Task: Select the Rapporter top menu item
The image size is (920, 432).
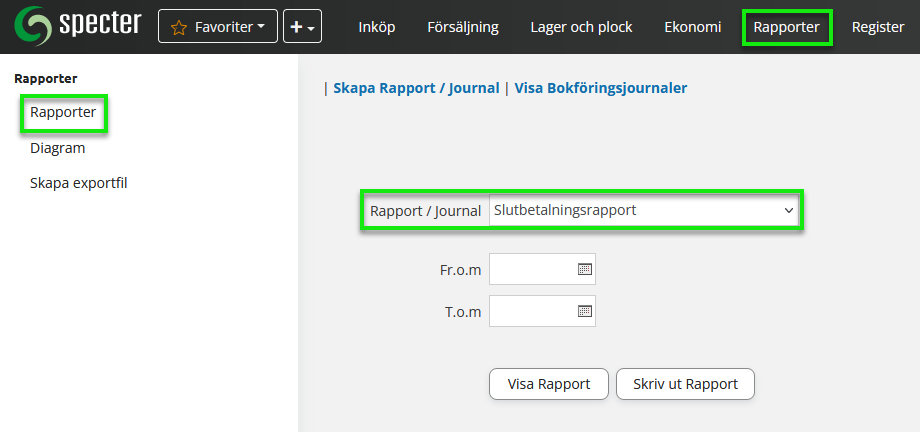Action: click(x=787, y=27)
